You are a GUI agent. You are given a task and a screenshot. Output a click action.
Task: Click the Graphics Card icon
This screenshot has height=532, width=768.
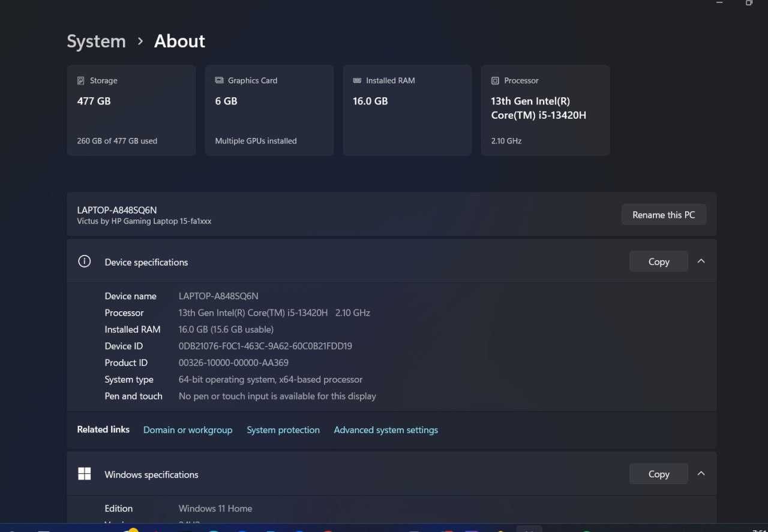click(219, 80)
